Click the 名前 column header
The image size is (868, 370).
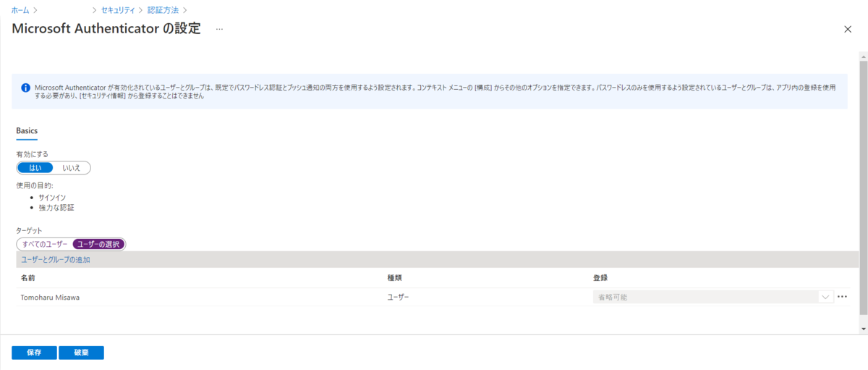pos(28,278)
